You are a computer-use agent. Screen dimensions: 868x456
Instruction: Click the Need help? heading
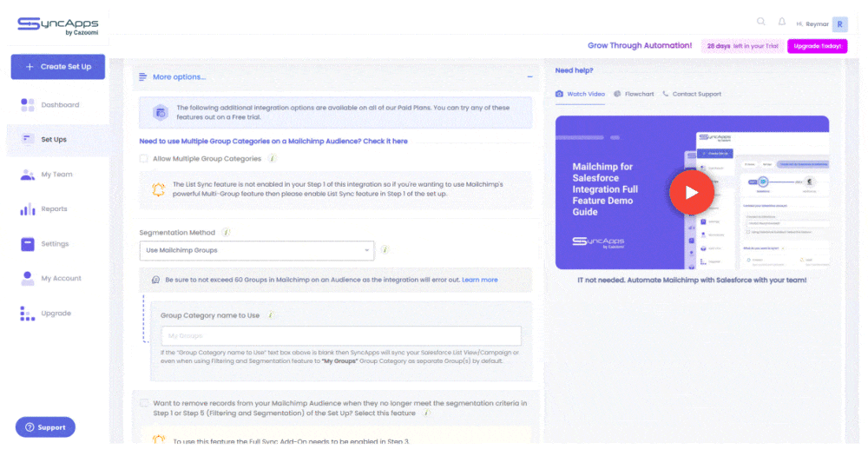pyautogui.click(x=574, y=70)
